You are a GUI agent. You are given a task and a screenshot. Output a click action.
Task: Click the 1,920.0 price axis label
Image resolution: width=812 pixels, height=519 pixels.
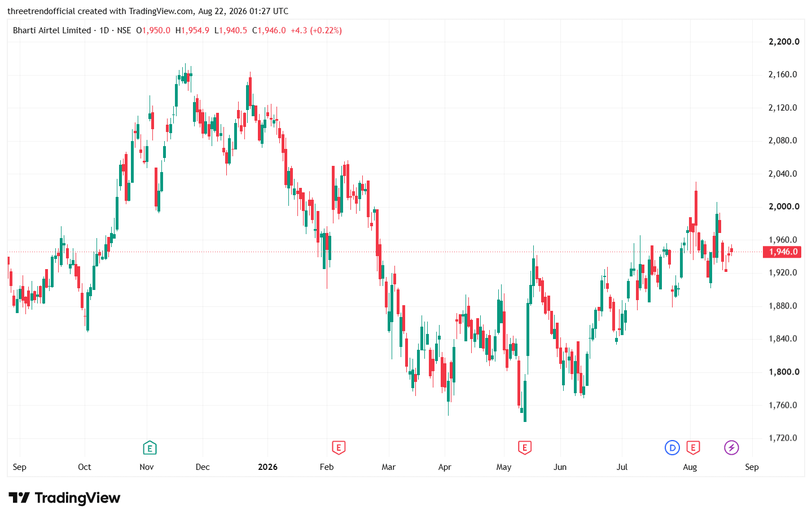pyautogui.click(x=783, y=272)
